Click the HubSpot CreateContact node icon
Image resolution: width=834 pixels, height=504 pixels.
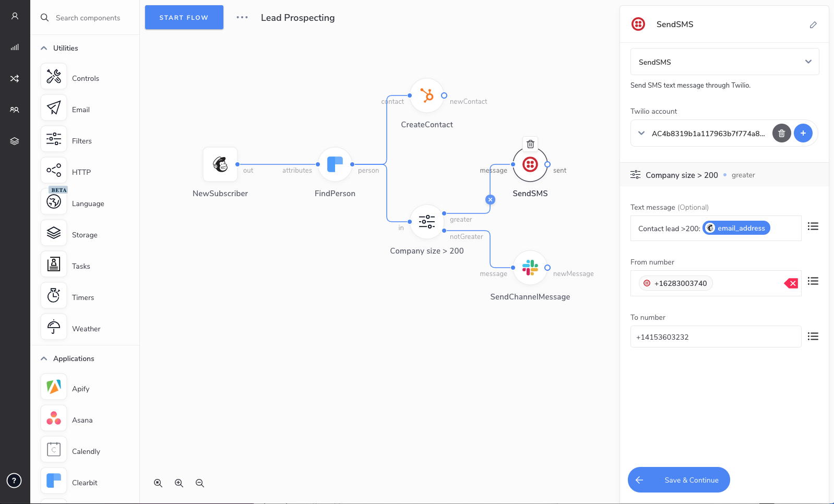(426, 95)
